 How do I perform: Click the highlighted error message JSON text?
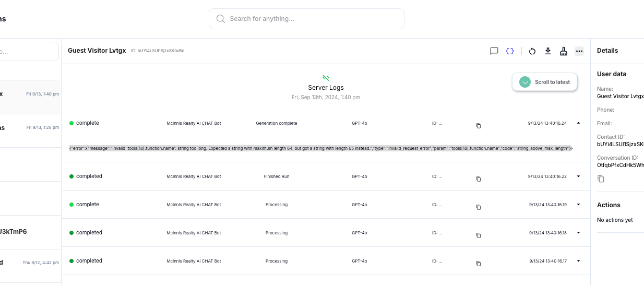tap(320, 149)
